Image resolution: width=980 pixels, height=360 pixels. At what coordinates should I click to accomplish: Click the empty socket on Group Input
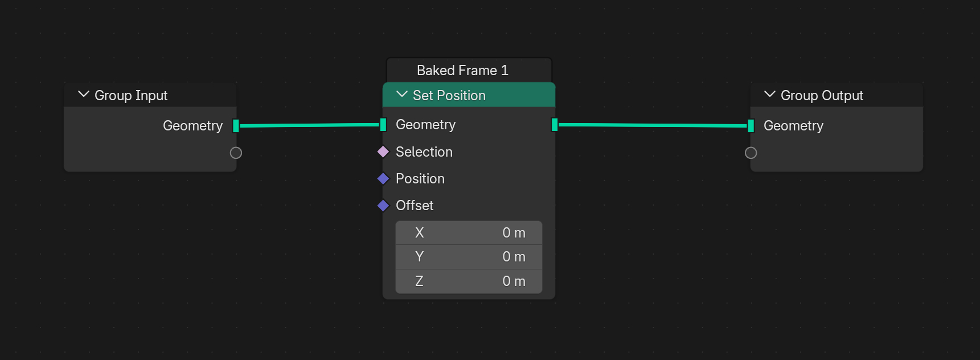pyautogui.click(x=236, y=153)
